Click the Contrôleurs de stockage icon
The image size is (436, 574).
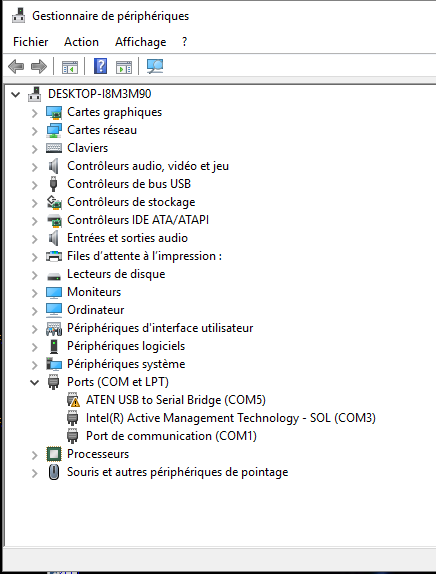54,202
